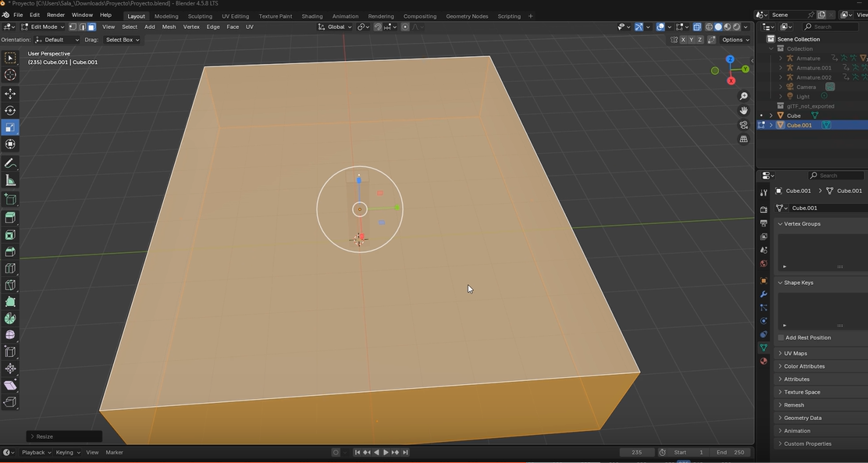The width and height of the screenshot is (868, 463).
Task: Toggle X-ray view in the header
Action: pyautogui.click(x=697, y=27)
